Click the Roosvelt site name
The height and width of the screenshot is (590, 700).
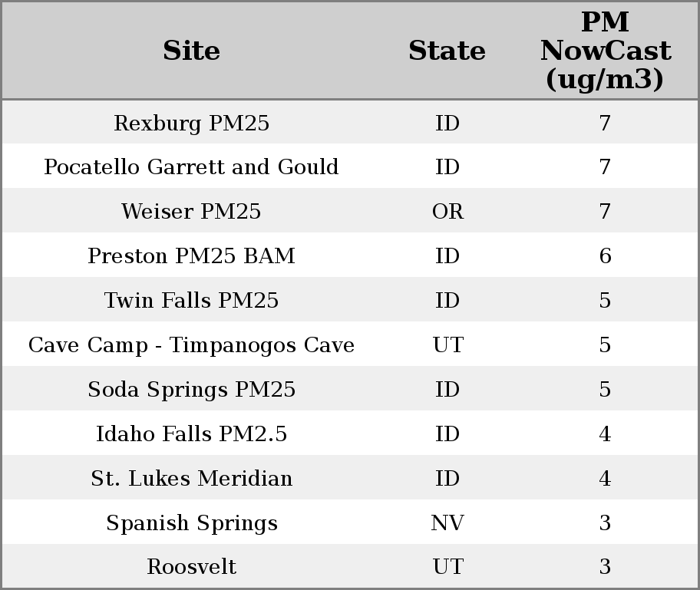tap(191, 567)
